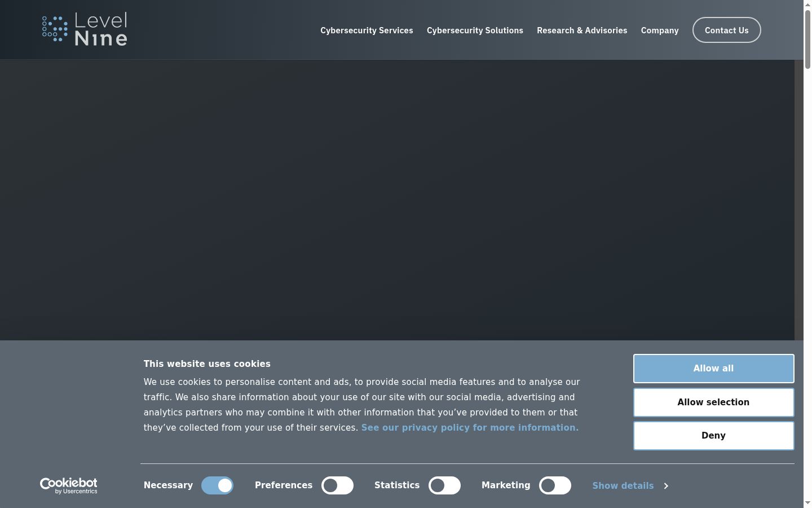Enable the Marketing cookies switch
The image size is (812, 508).
click(x=555, y=485)
